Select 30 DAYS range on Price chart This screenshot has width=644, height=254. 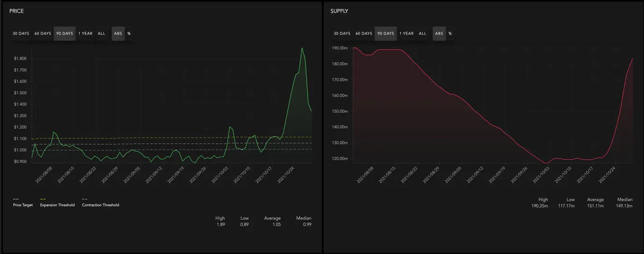pyautogui.click(x=21, y=34)
